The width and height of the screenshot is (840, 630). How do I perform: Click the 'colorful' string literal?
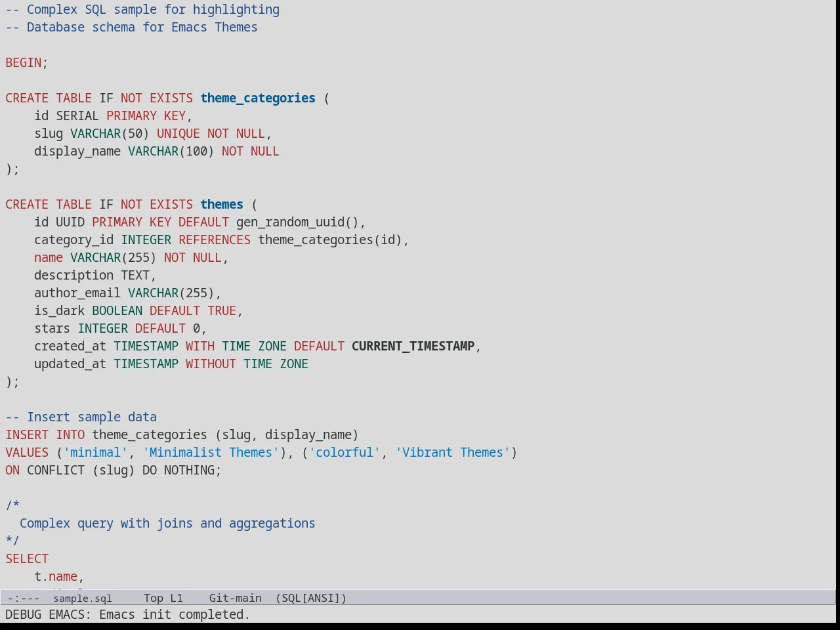[x=345, y=453]
